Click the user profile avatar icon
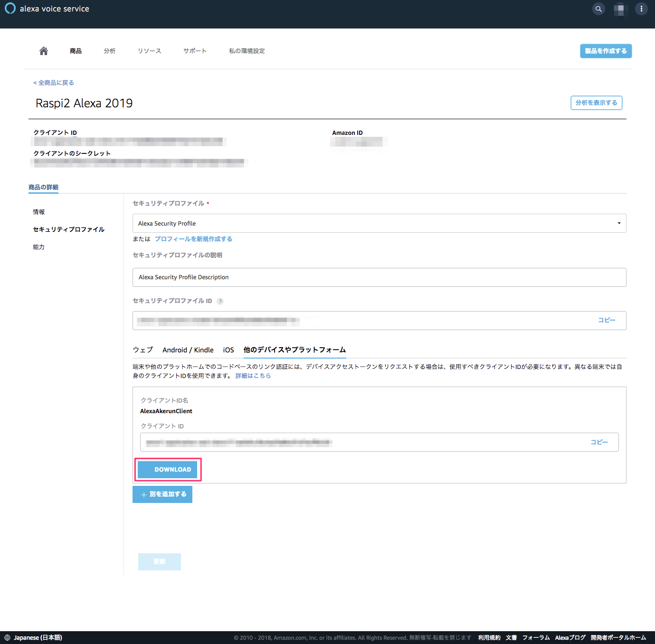 tap(620, 9)
